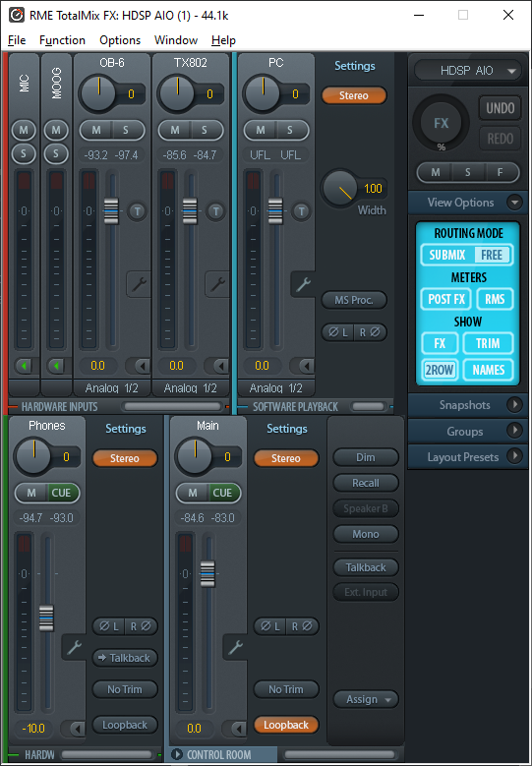Screen dimensions: 532x766
Task: Click Phones channel wrench icon
Action: click(x=74, y=647)
